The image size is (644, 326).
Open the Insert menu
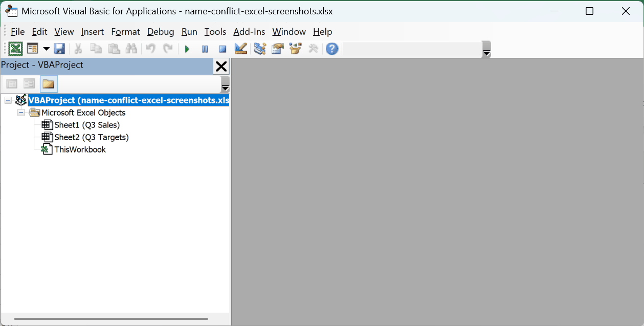click(x=93, y=32)
